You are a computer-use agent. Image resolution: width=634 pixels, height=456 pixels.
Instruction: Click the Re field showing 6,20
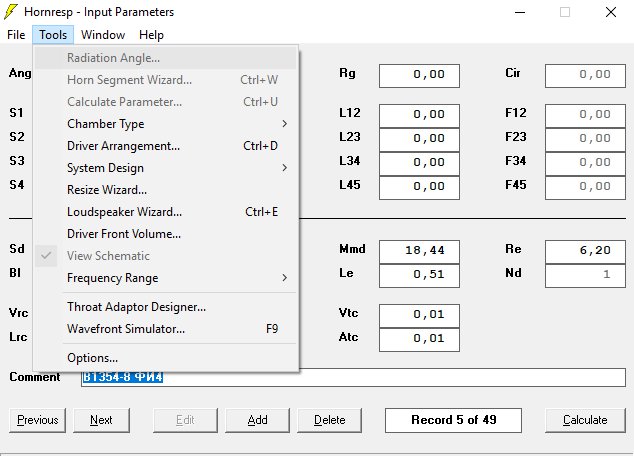tap(585, 252)
